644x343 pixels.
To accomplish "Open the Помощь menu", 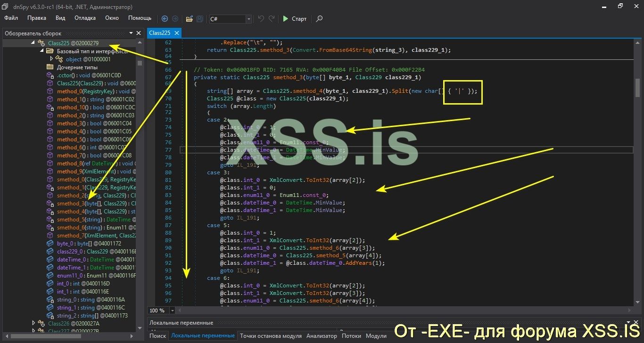I will [140, 18].
